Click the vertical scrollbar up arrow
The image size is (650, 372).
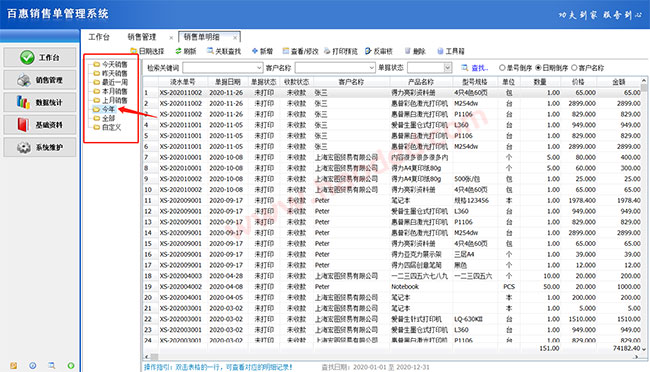(644, 80)
